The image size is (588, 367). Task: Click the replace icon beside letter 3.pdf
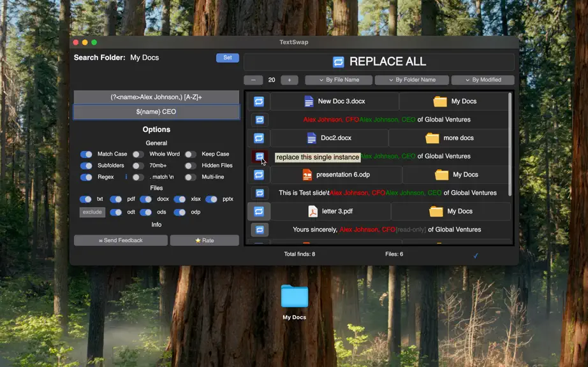259,211
